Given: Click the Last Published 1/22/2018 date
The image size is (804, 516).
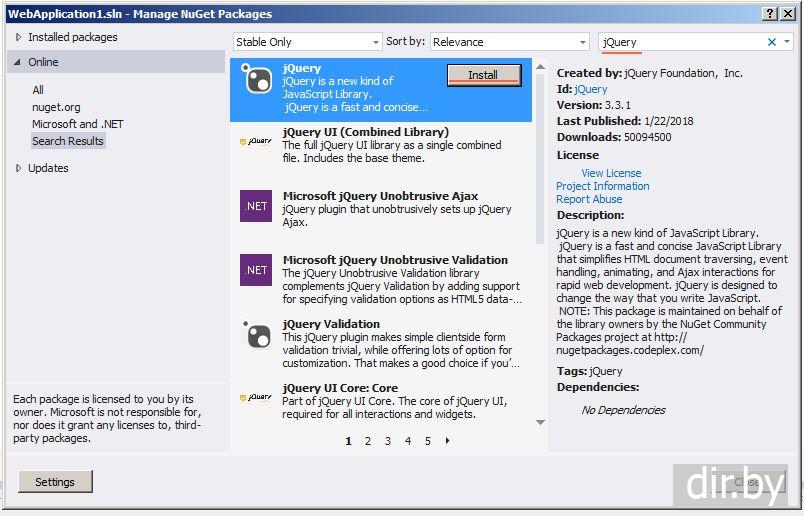Looking at the screenshot, I should (x=669, y=121).
